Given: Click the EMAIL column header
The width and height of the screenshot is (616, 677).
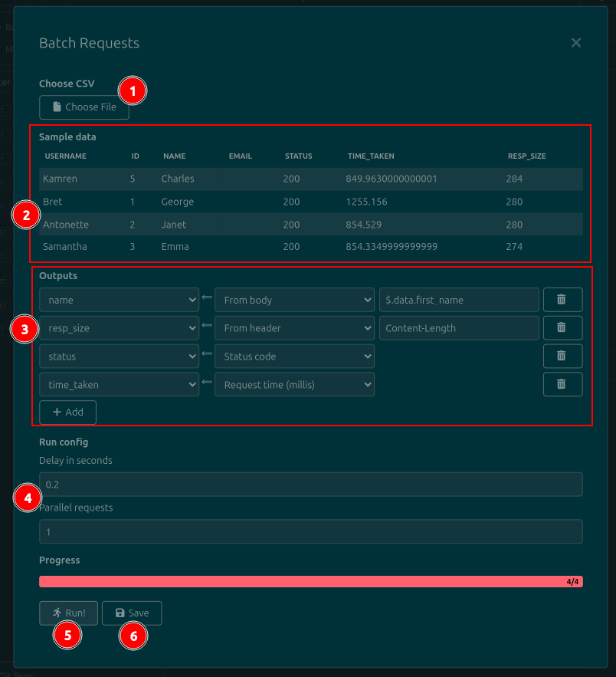Looking at the screenshot, I should point(241,156).
